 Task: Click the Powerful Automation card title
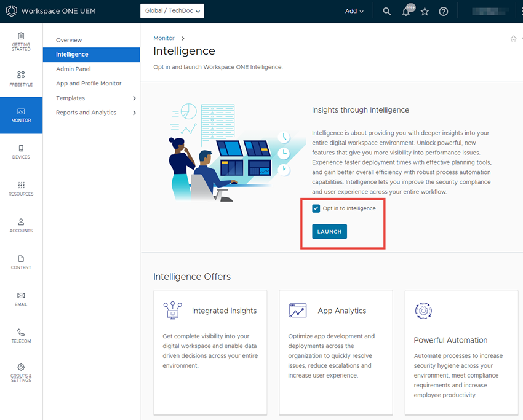click(x=450, y=340)
